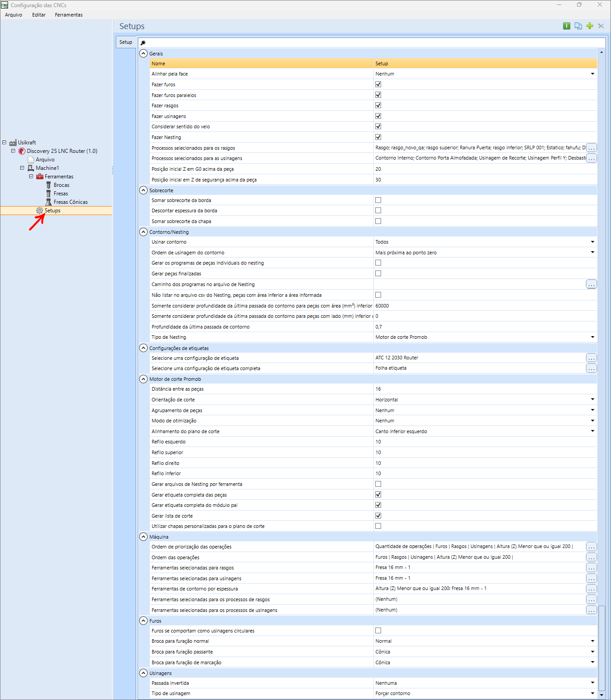Image resolution: width=611 pixels, height=700 pixels.
Task: Toggle Considerar sentido do veio checkbox
Action: tap(378, 127)
